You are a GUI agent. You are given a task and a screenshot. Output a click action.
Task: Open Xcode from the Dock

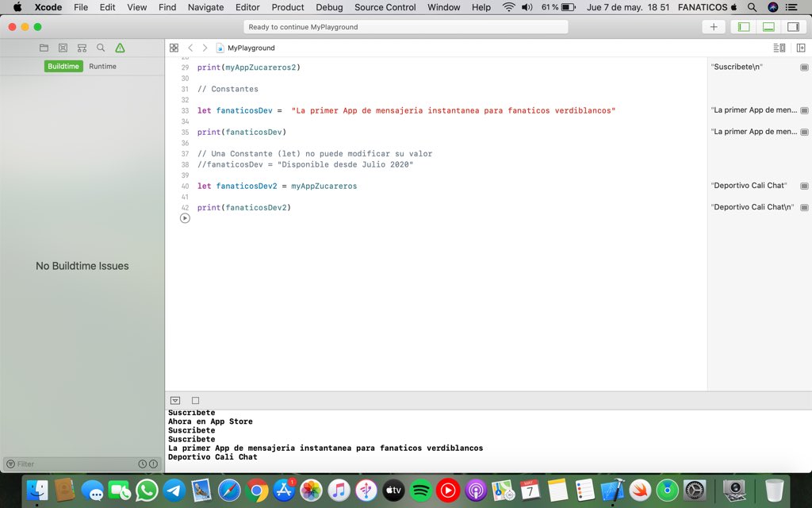pyautogui.click(x=613, y=490)
